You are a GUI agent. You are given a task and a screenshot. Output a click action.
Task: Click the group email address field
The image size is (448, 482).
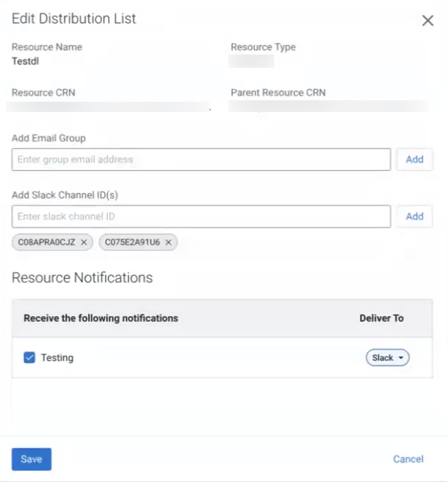200,159
